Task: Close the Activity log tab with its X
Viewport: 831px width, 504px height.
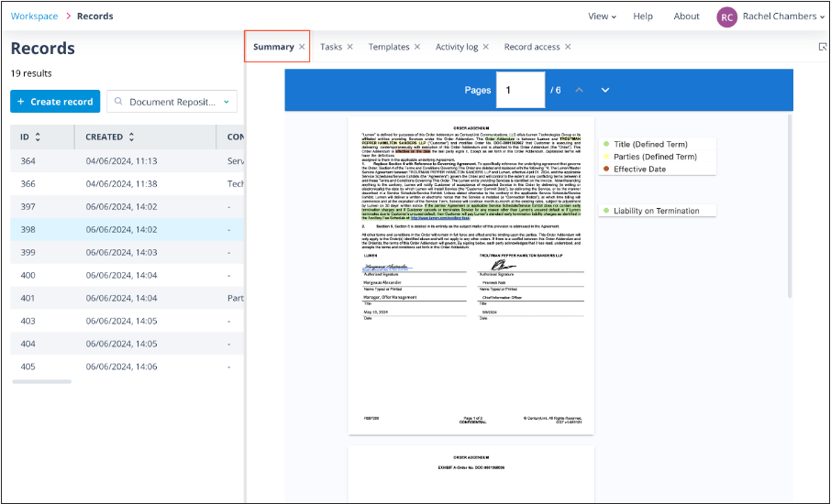Action: [x=486, y=47]
